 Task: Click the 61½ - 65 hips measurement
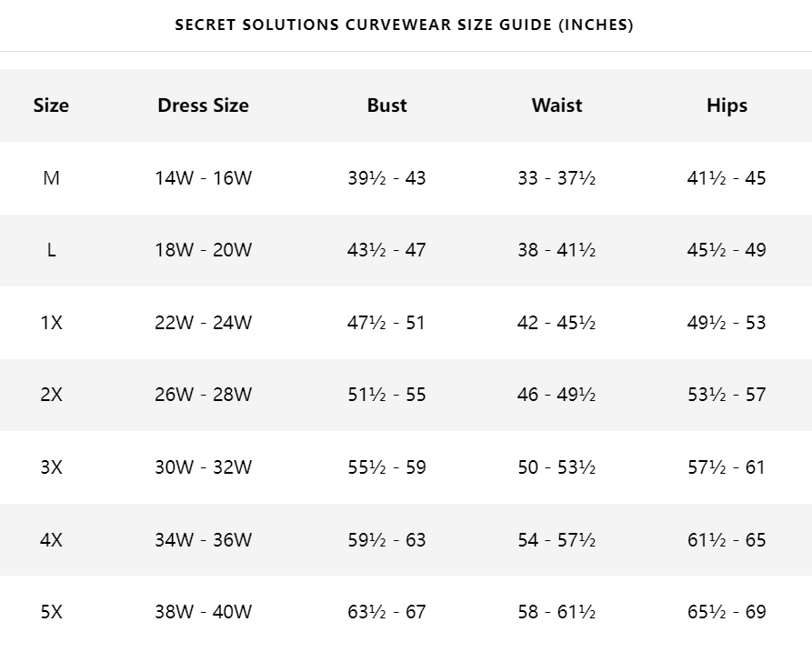(727, 539)
